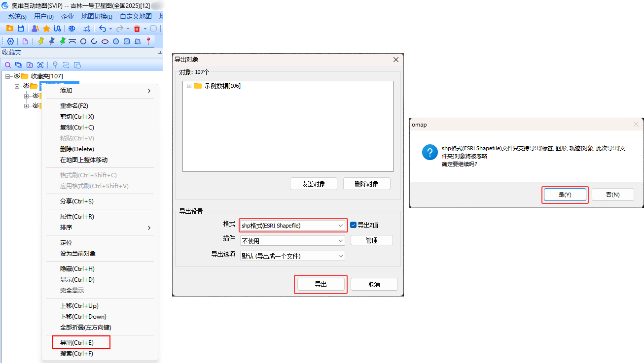Click the 设置对象 button
644x363 pixels.
click(x=314, y=184)
